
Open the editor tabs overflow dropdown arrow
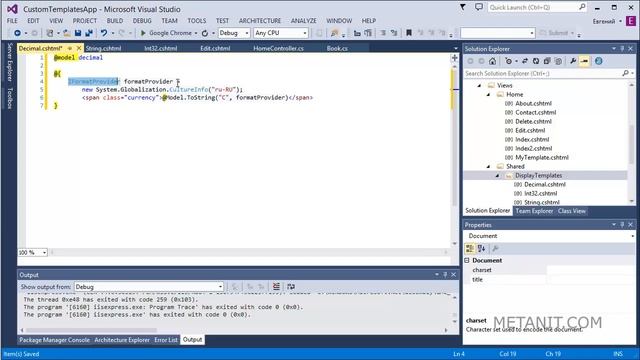tap(456, 49)
